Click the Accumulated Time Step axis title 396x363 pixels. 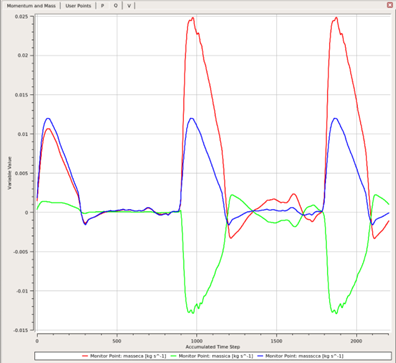point(213,347)
